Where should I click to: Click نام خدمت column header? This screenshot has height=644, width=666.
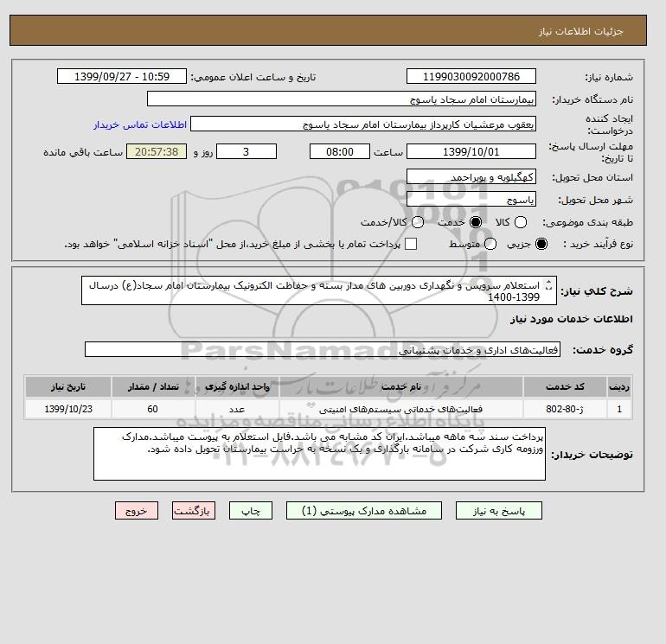(x=401, y=386)
